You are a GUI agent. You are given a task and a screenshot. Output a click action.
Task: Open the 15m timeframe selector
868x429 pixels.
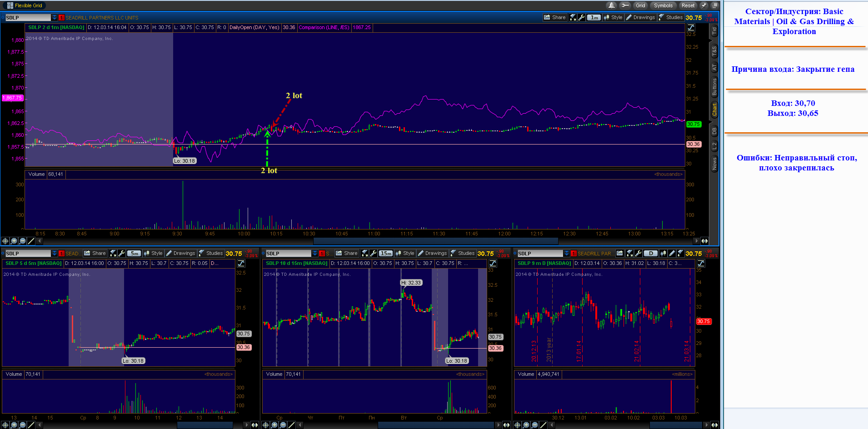[x=386, y=253]
